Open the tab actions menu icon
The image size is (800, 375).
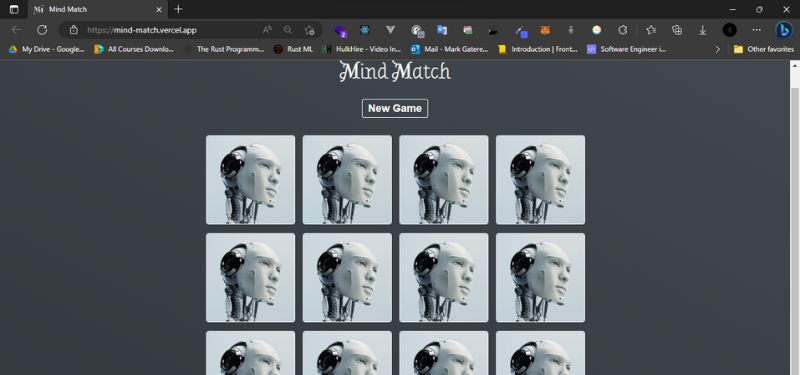coord(14,9)
